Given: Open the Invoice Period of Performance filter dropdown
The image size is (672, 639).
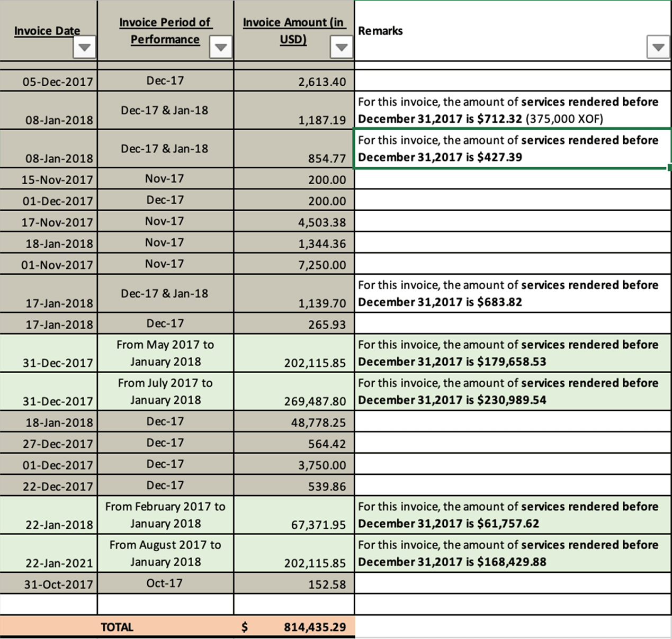Looking at the screenshot, I should [x=221, y=48].
